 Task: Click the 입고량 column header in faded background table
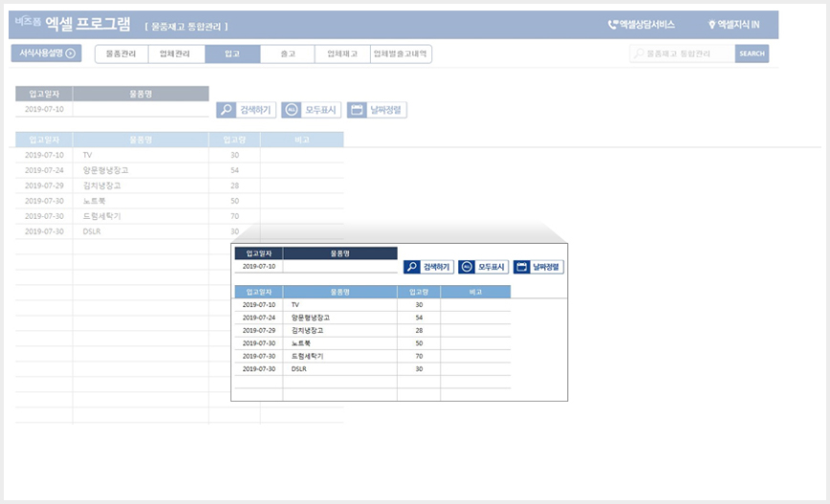(234, 140)
